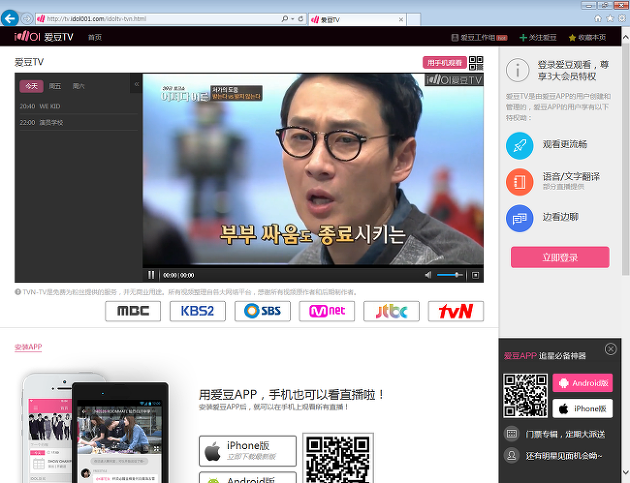Image resolution: width=630 pixels, height=483 pixels.
Task: Click QR code icon beside 用手机观看
Action: (x=476, y=63)
